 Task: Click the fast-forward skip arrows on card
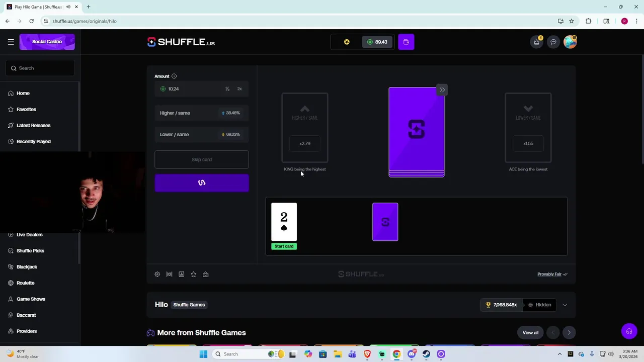click(442, 90)
